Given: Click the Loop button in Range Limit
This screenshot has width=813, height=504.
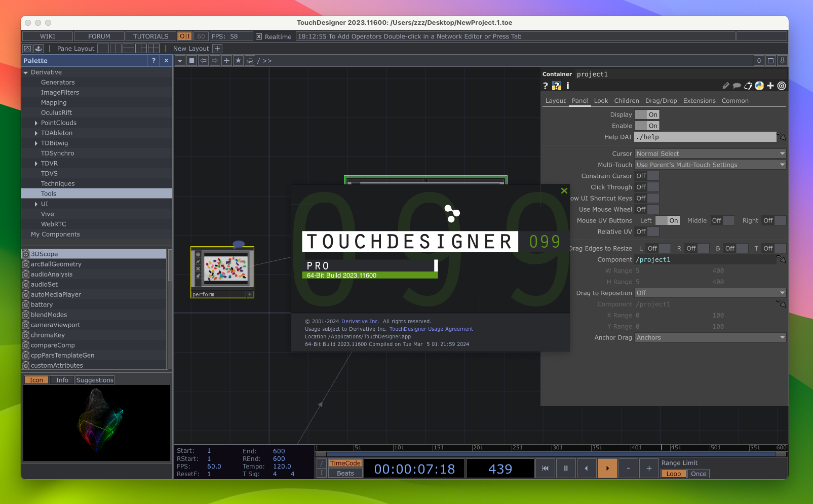Looking at the screenshot, I should tap(673, 474).
